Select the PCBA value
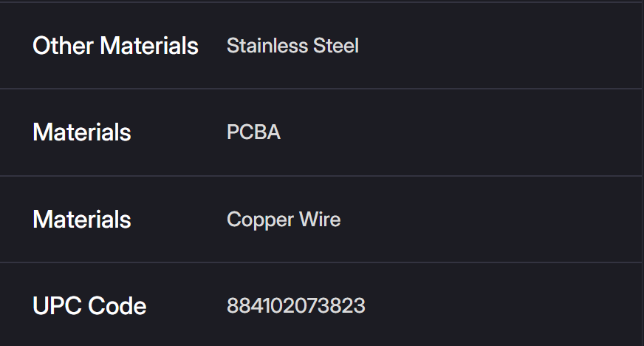 pyautogui.click(x=253, y=132)
